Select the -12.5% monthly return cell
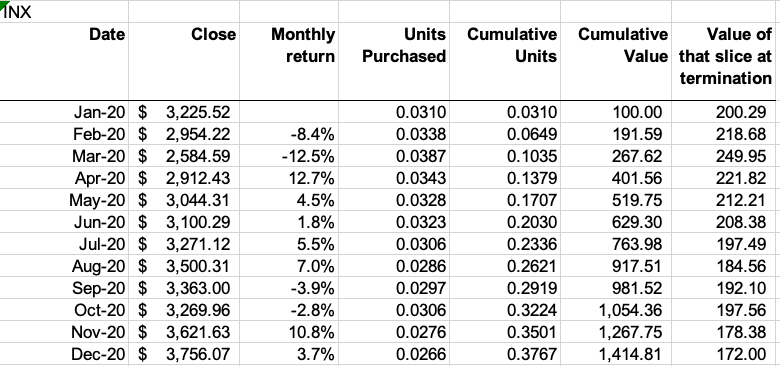This screenshot has height=366, width=780. pos(289,156)
